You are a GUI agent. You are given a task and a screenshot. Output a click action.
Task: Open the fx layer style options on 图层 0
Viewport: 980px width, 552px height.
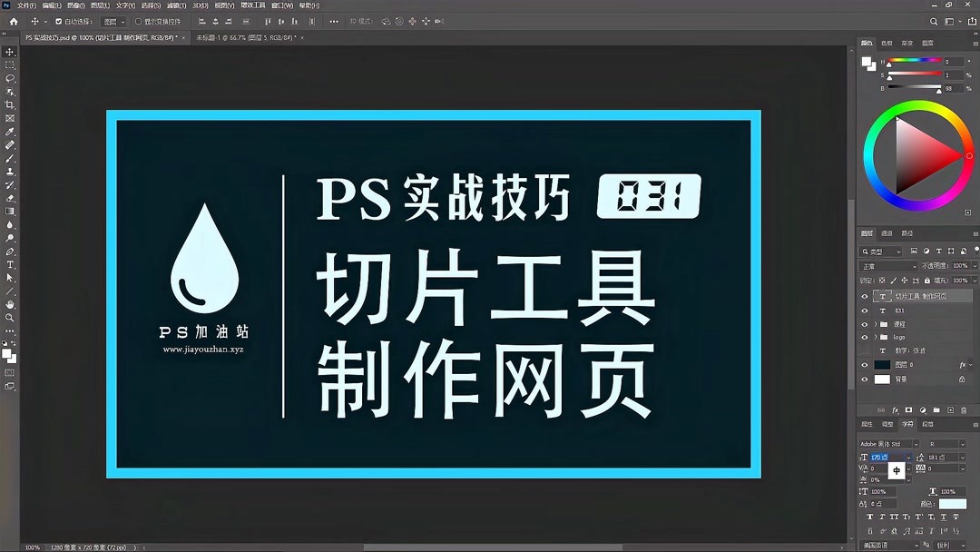963,364
